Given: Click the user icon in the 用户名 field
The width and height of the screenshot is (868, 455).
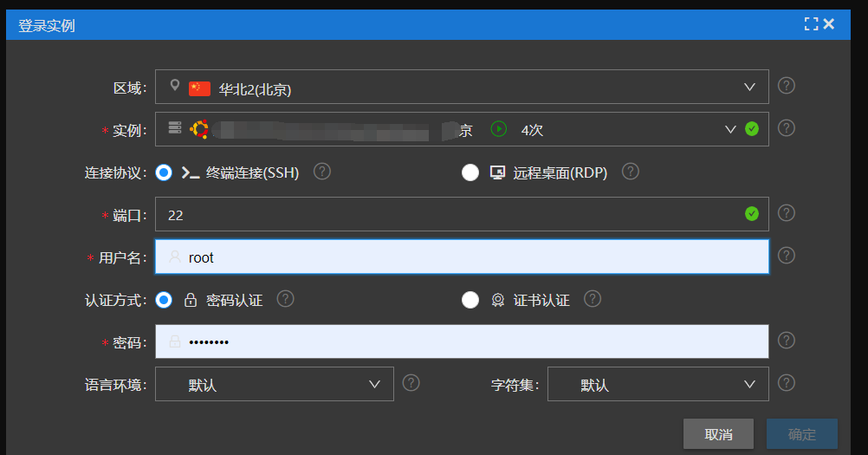Looking at the screenshot, I should coord(174,257).
